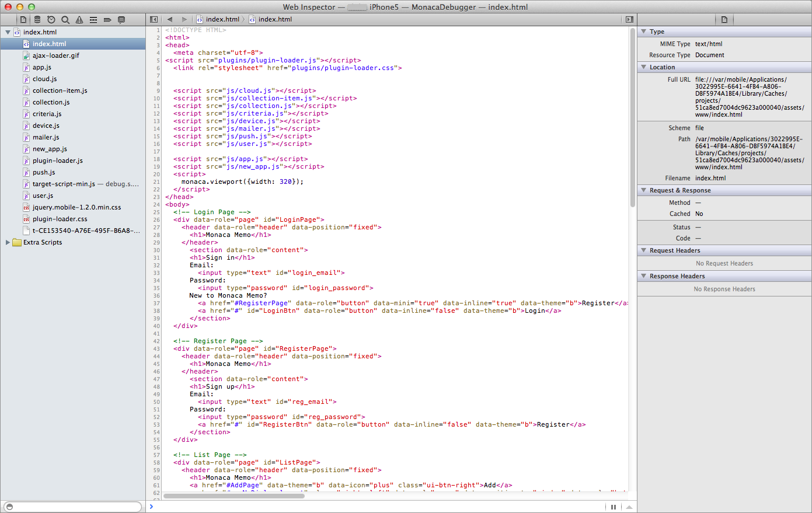Click line number 26 in gutter
The width and height of the screenshot is (812, 513).
point(156,219)
